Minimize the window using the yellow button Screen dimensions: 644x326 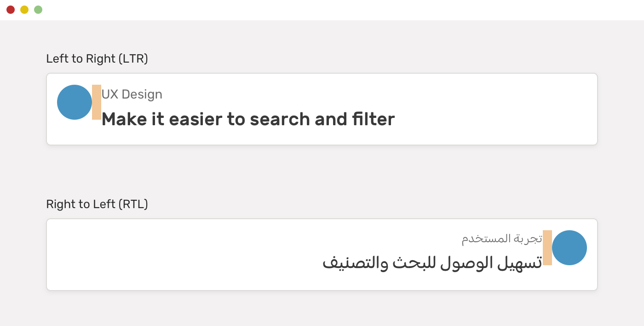point(24,10)
